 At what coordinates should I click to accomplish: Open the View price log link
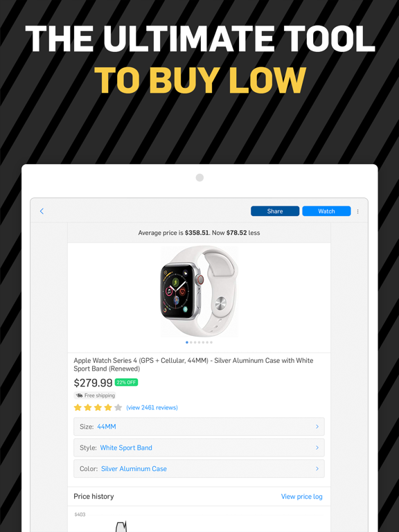[301, 497]
